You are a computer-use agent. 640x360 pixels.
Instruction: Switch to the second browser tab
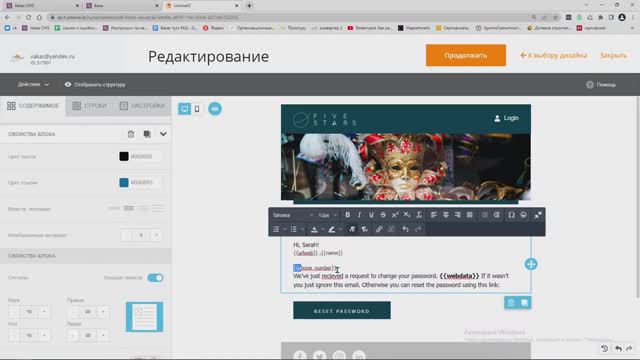tap(121, 6)
